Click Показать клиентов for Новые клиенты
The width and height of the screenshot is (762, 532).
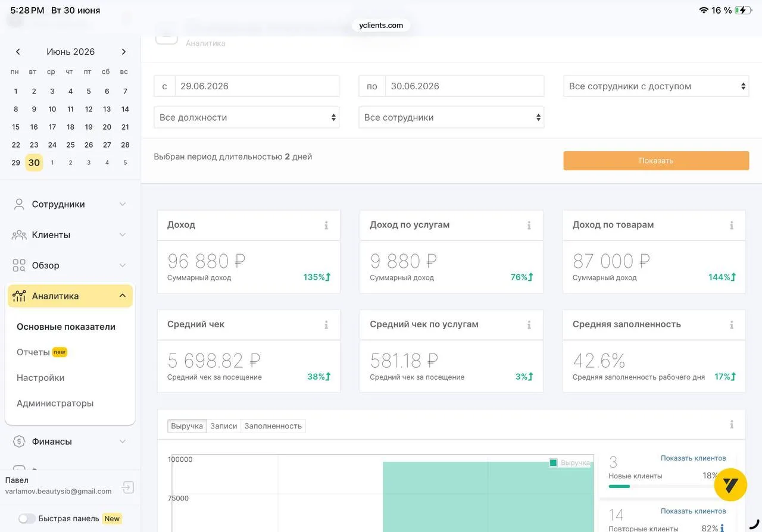[694, 458]
